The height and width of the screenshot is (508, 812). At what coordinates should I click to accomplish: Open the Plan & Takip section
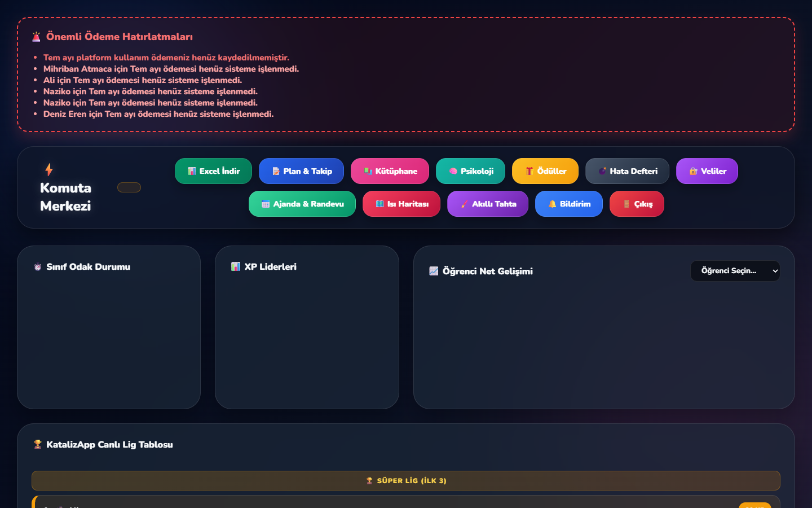pos(301,171)
